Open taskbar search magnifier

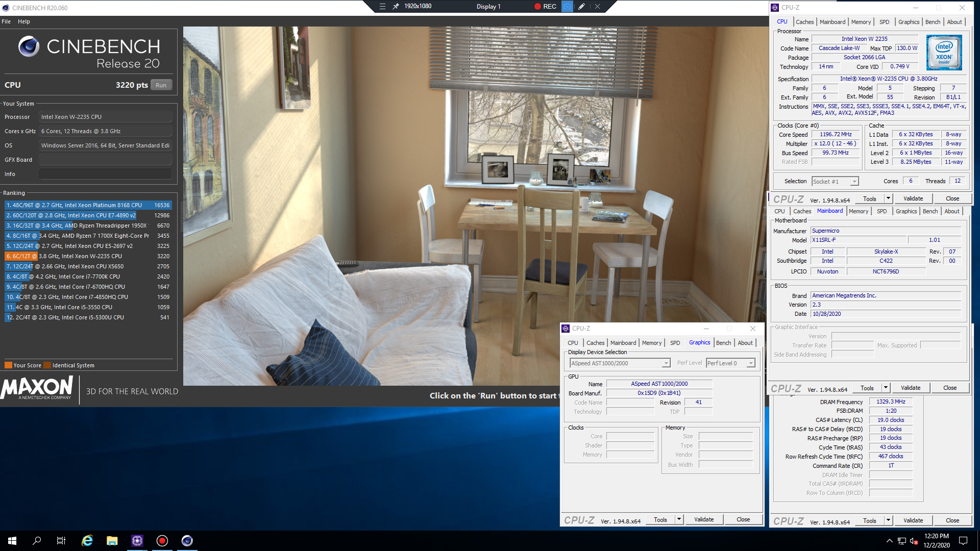click(x=37, y=541)
